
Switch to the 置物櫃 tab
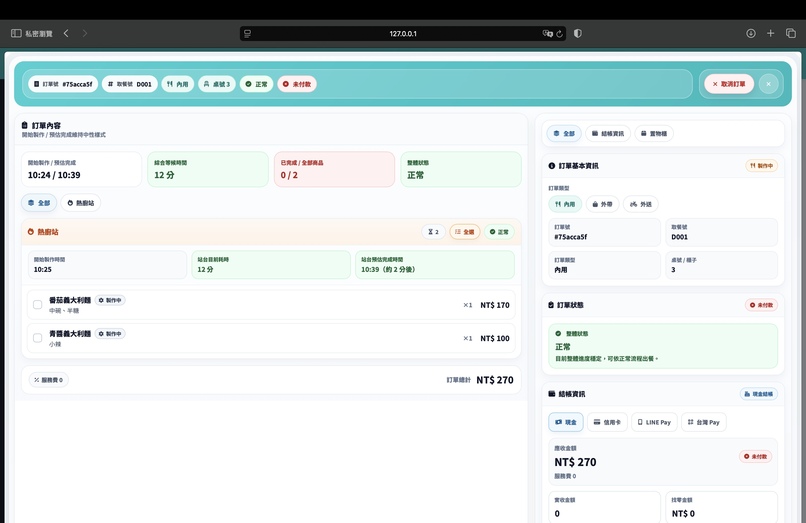(x=654, y=134)
